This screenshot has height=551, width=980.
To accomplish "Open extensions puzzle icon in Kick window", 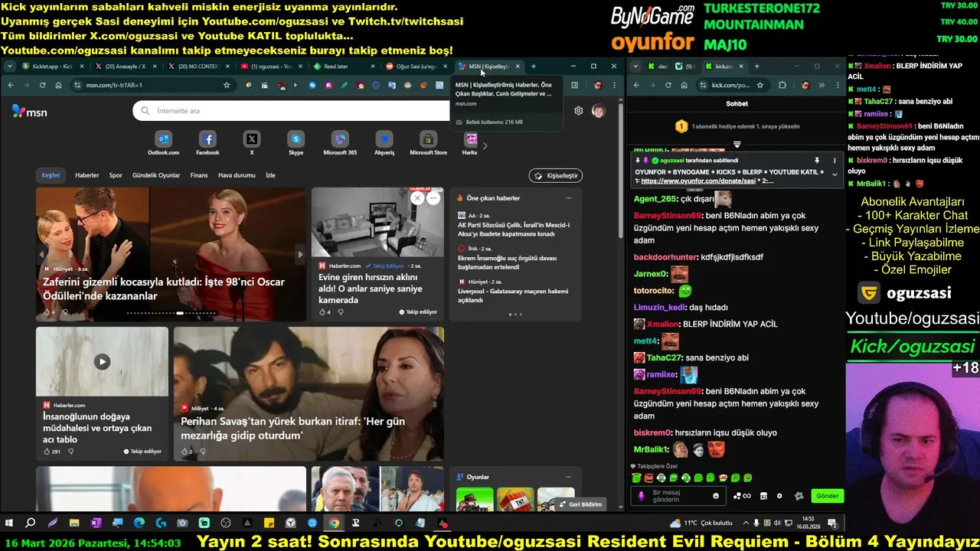I will [x=782, y=85].
